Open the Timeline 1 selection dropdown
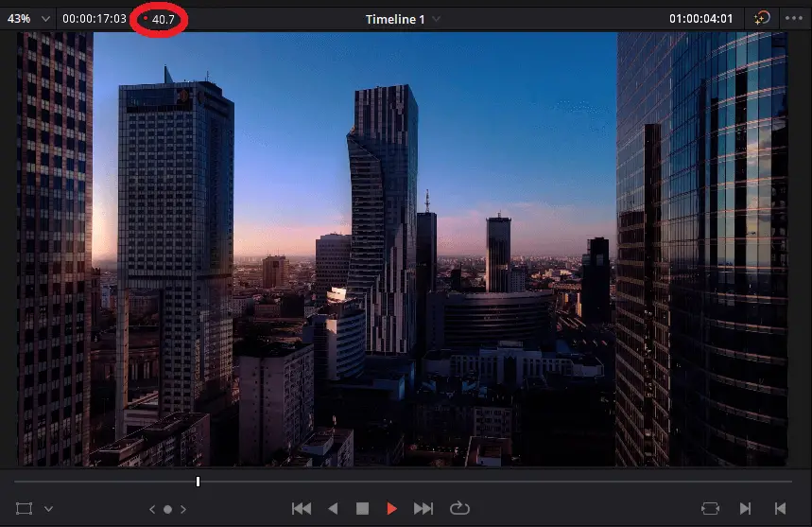812x527 pixels. pos(403,19)
